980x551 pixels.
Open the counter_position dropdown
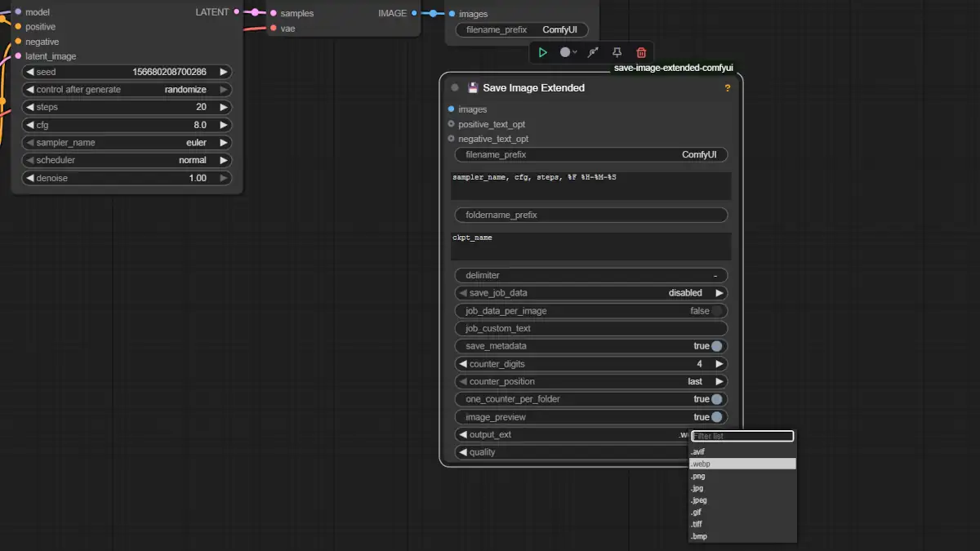click(x=590, y=382)
